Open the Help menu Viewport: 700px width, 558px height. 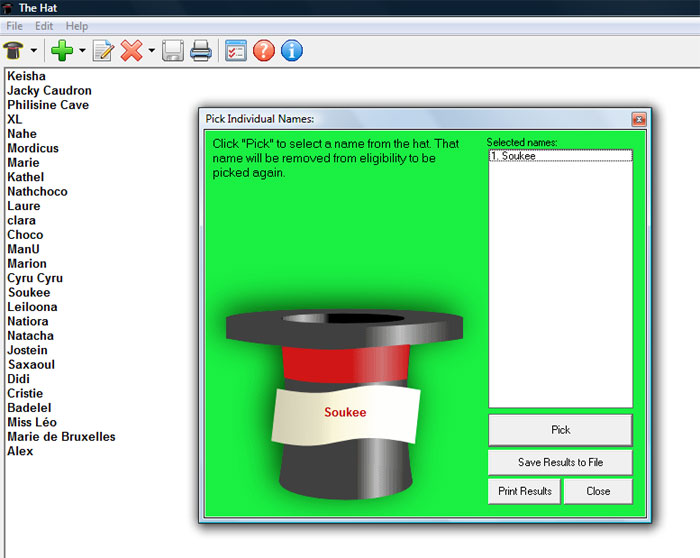pos(77,26)
